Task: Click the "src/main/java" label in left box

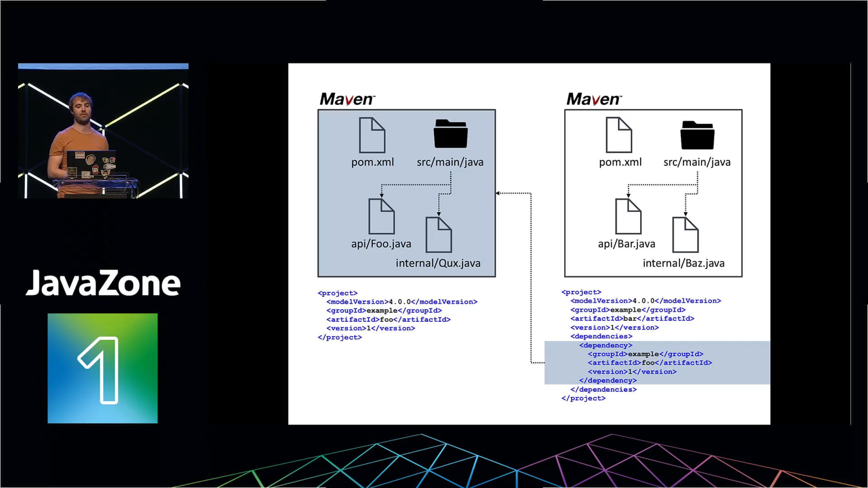Action: coord(450,162)
